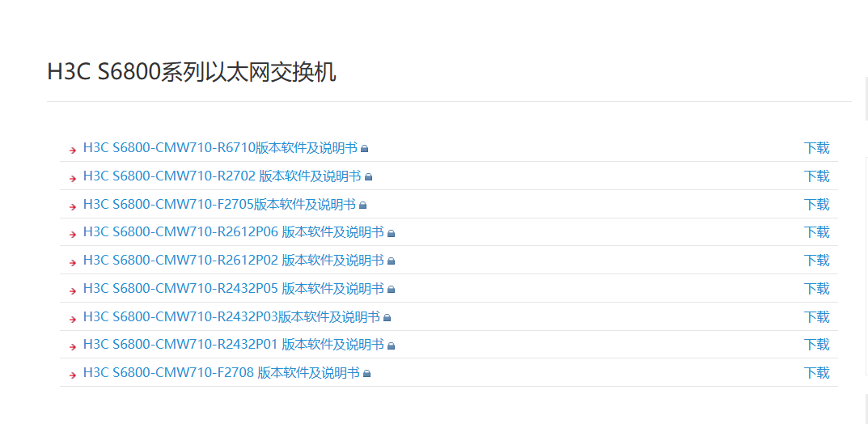Screen dimensions: 868x424
Task: Open the H3C S6800-CMW710-R2612P06 software link
Action: pos(234,232)
